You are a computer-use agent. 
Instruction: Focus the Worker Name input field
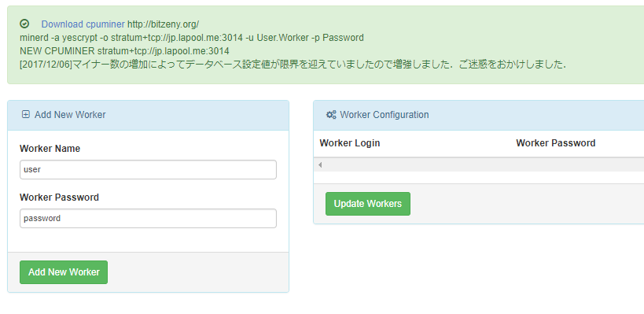click(x=148, y=169)
